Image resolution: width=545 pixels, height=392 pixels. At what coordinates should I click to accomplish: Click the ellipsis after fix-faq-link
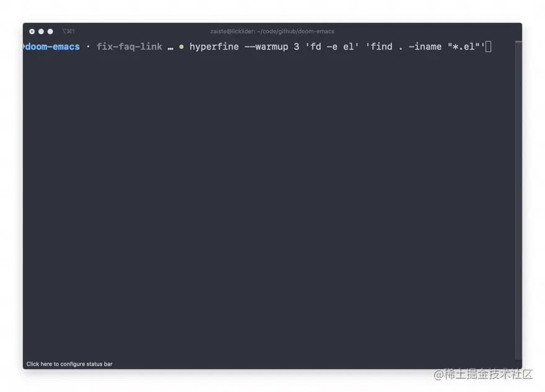coord(170,48)
